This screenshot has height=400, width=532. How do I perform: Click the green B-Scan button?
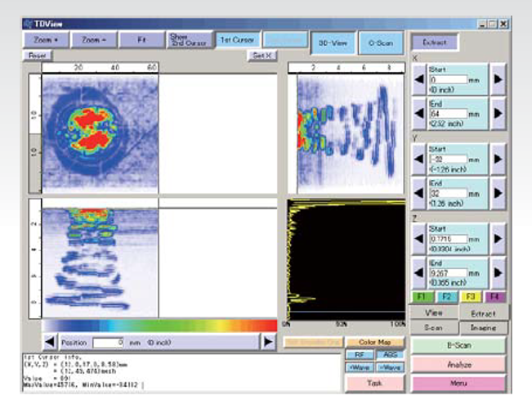click(458, 345)
